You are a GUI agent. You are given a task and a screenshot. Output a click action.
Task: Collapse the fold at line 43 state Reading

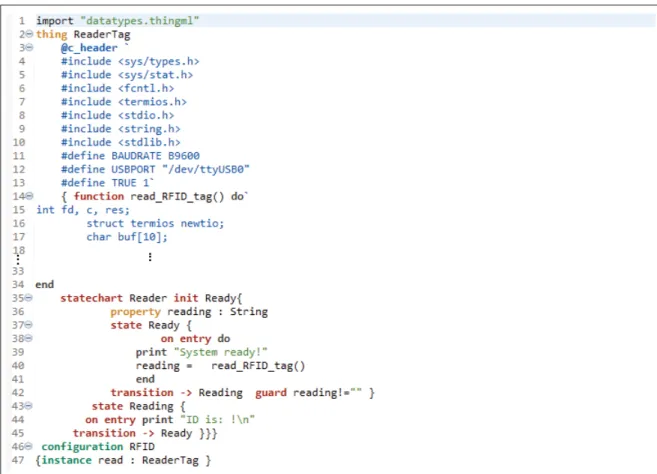[28, 406]
